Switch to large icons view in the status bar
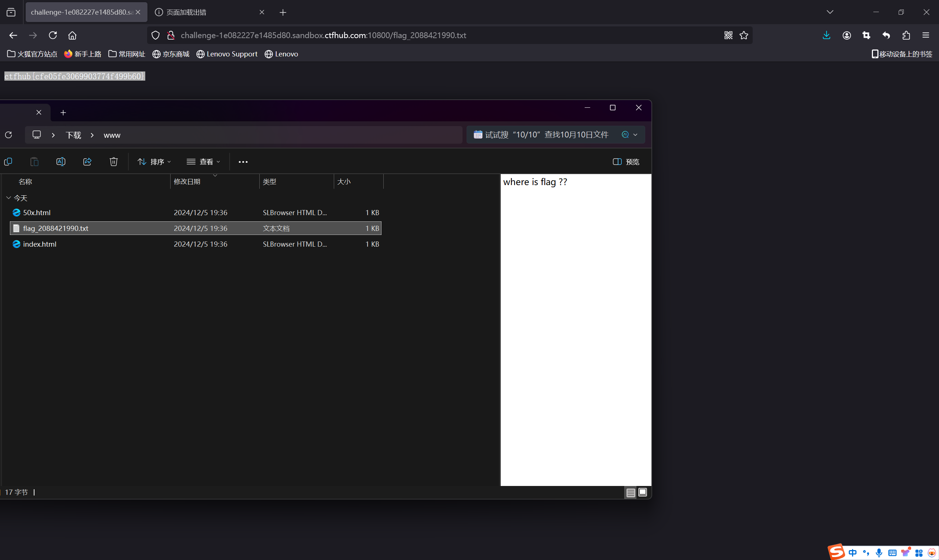The height and width of the screenshot is (560, 939). pos(642,493)
